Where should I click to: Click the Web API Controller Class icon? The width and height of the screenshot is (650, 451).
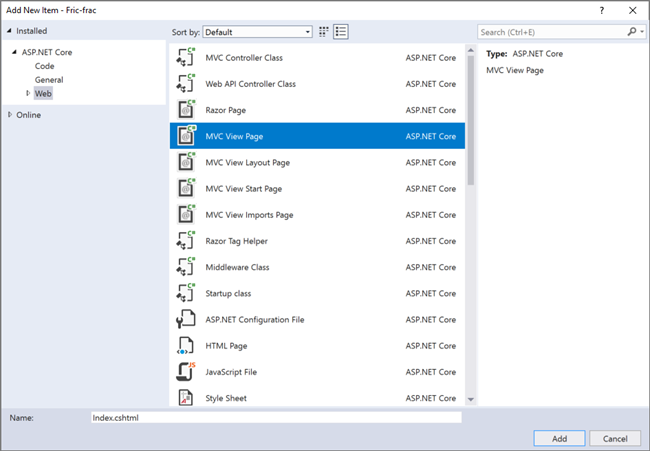point(186,83)
